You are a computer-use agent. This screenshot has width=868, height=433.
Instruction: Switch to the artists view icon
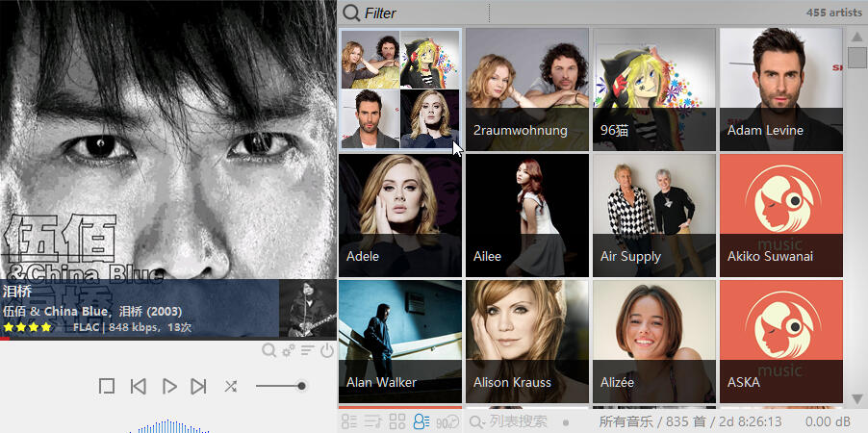click(x=421, y=421)
